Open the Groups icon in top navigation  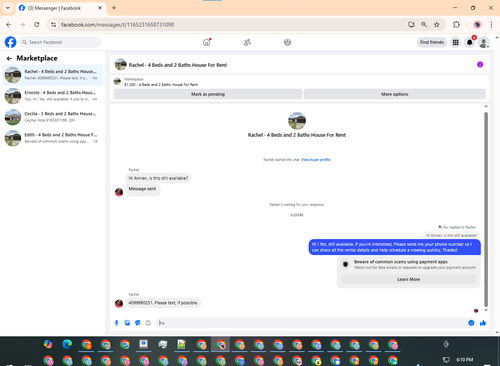pyautogui.click(x=287, y=42)
